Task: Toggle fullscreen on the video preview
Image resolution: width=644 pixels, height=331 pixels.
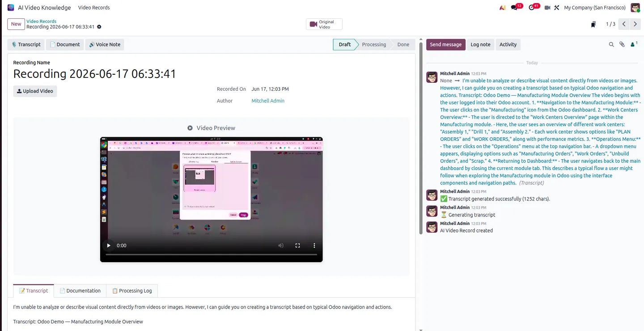Action: [297, 246]
